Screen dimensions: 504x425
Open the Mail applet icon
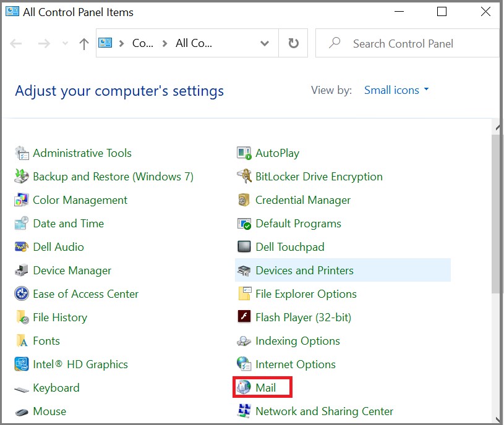[x=243, y=387]
